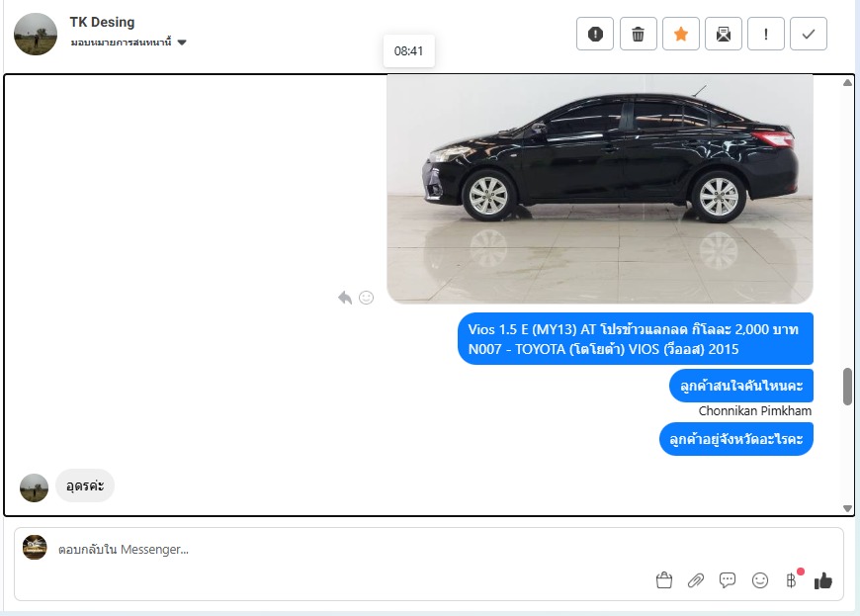
Task: Mark conversation done with checkmark
Action: click(809, 34)
